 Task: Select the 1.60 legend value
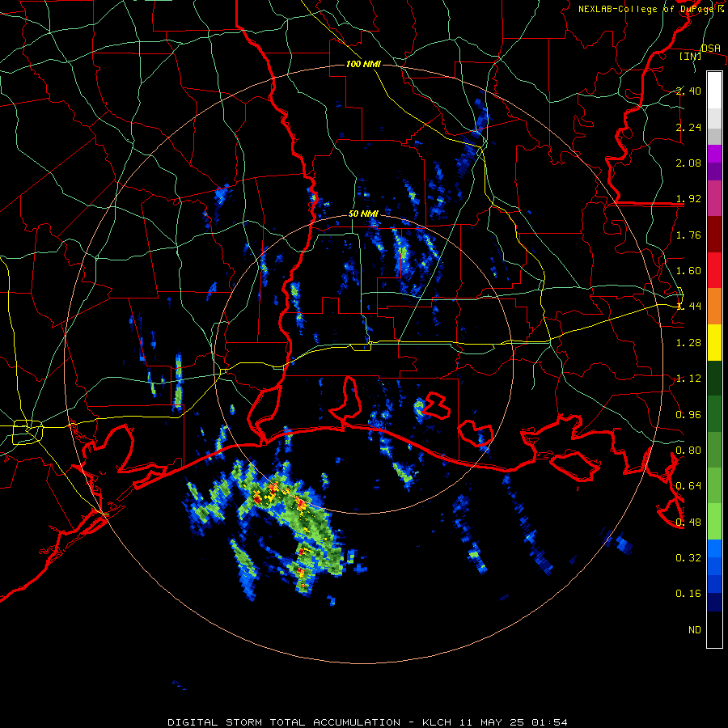point(688,271)
